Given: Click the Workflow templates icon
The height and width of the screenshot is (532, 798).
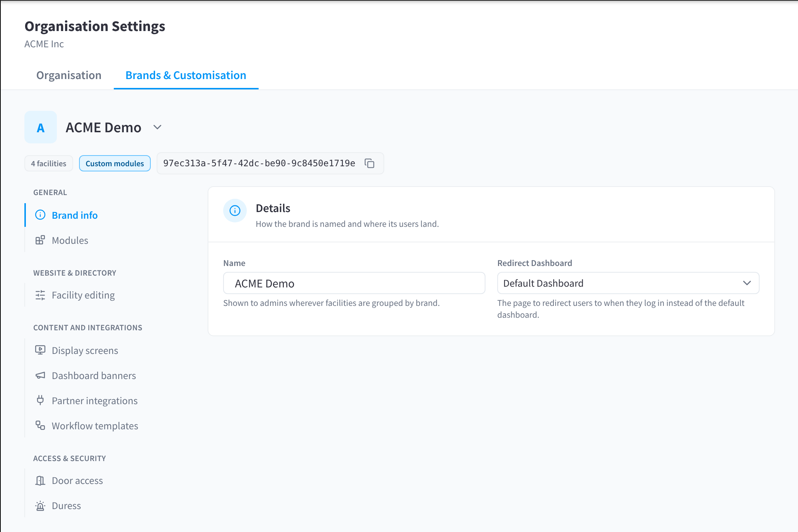Looking at the screenshot, I should click(40, 426).
